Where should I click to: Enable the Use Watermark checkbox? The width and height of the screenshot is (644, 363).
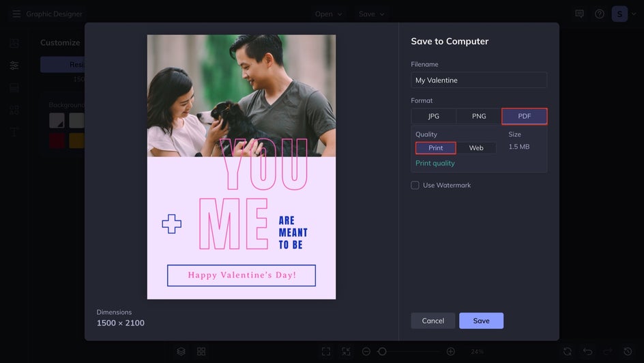point(415,185)
